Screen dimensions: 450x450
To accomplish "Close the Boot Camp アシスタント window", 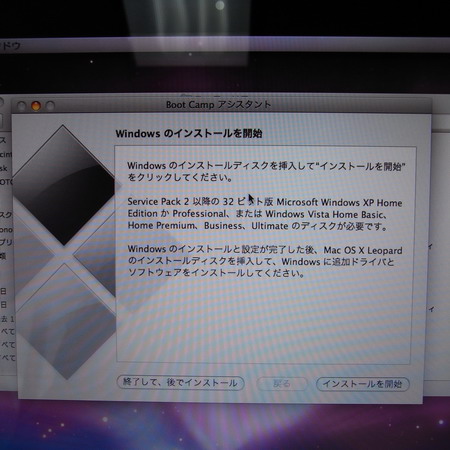I will coord(22,106).
